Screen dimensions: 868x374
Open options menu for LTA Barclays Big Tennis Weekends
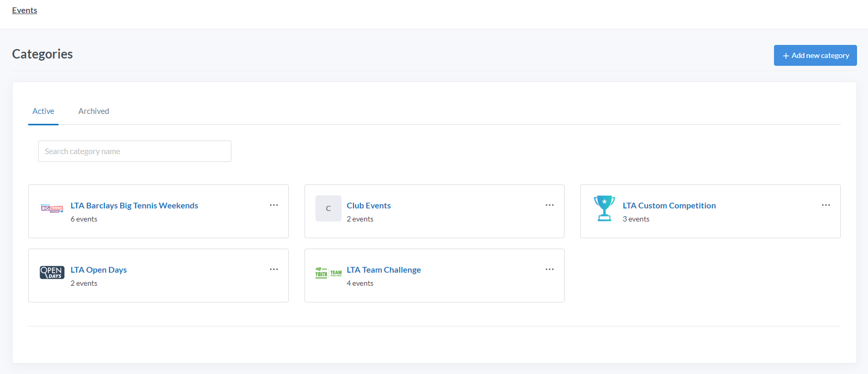pos(274,205)
